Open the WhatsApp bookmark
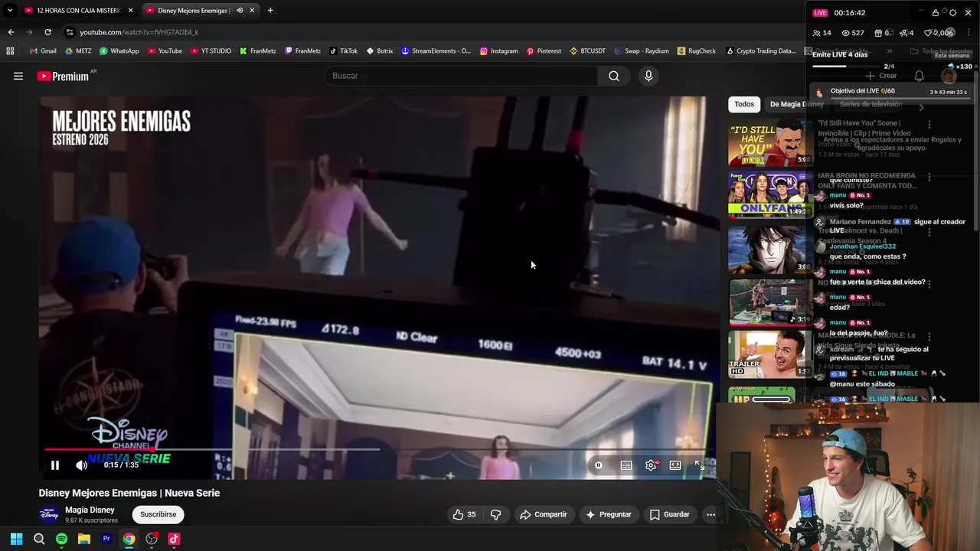The image size is (980, 551). pos(119,51)
